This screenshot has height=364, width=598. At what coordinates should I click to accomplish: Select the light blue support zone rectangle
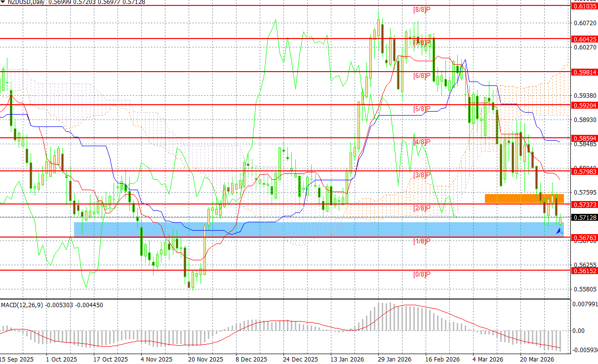319,229
